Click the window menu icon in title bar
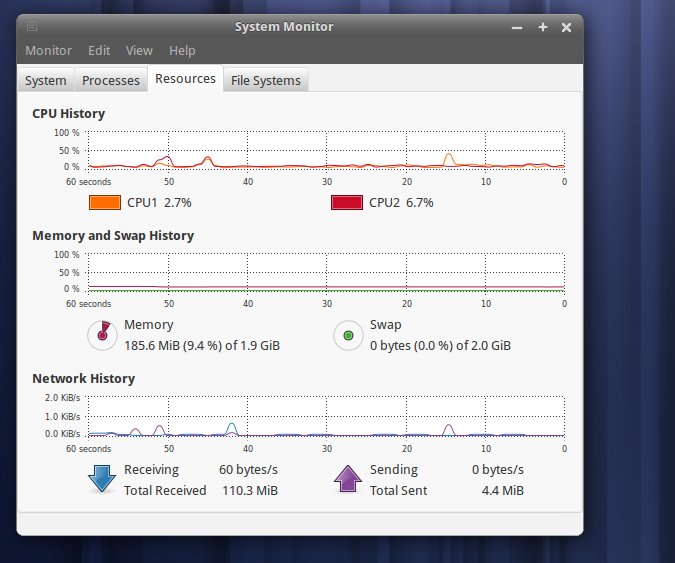Screen dimensions: 675x563 click(x=32, y=27)
